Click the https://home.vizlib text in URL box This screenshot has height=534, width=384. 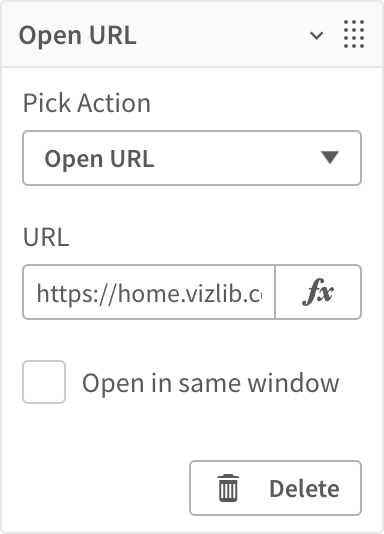[x=149, y=293]
